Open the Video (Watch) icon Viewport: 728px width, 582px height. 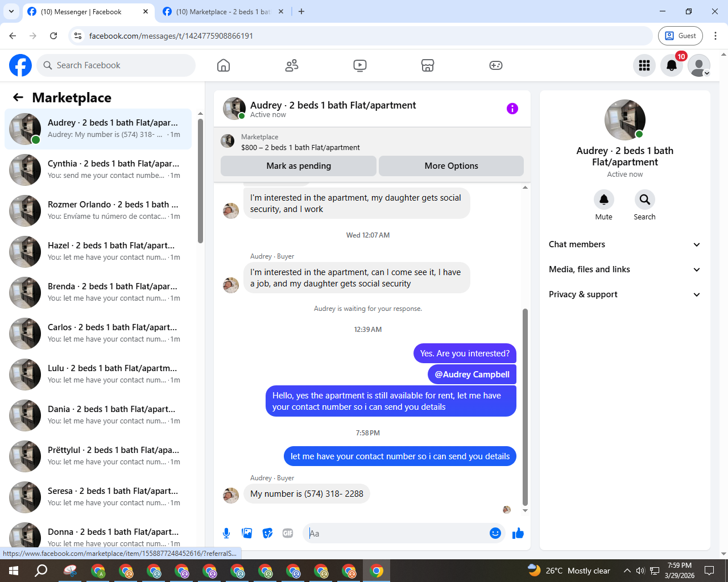pyautogui.click(x=360, y=65)
